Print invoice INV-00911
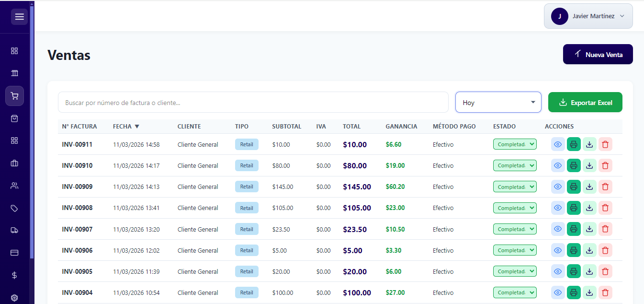Viewport: 644px width, 304px height. pyautogui.click(x=574, y=144)
